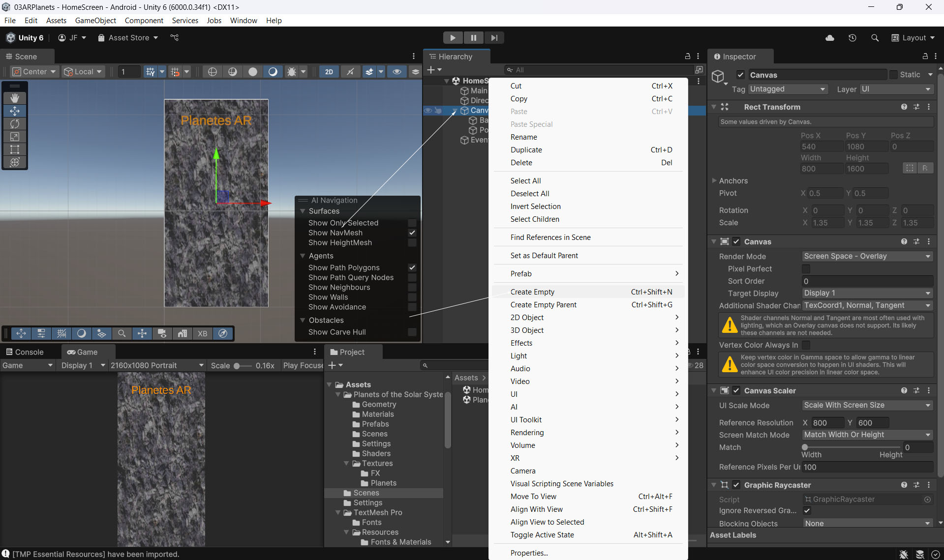Select the Rotate tool in Scene view
Image resolution: width=944 pixels, height=560 pixels.
click(x=15, y=124)
